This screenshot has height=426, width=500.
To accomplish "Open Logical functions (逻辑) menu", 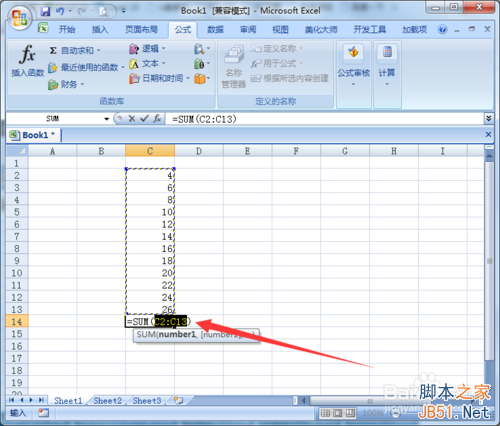I will tap(147, 49).
